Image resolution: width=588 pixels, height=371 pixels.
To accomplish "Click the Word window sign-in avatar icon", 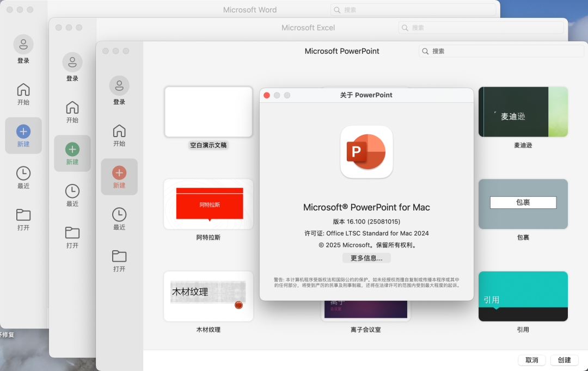I will coord(23,44).
